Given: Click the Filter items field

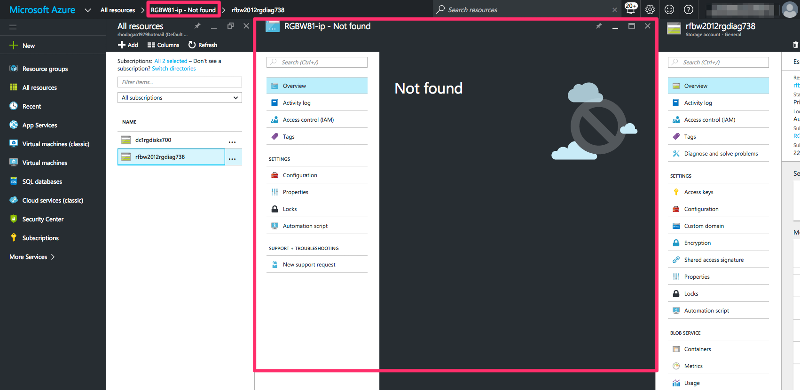Looking at the screenshot, I should point(180,82).
